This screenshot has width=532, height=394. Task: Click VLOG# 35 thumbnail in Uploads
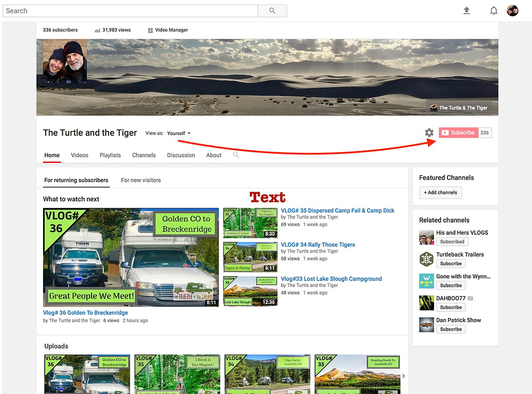tap(177, 374)
